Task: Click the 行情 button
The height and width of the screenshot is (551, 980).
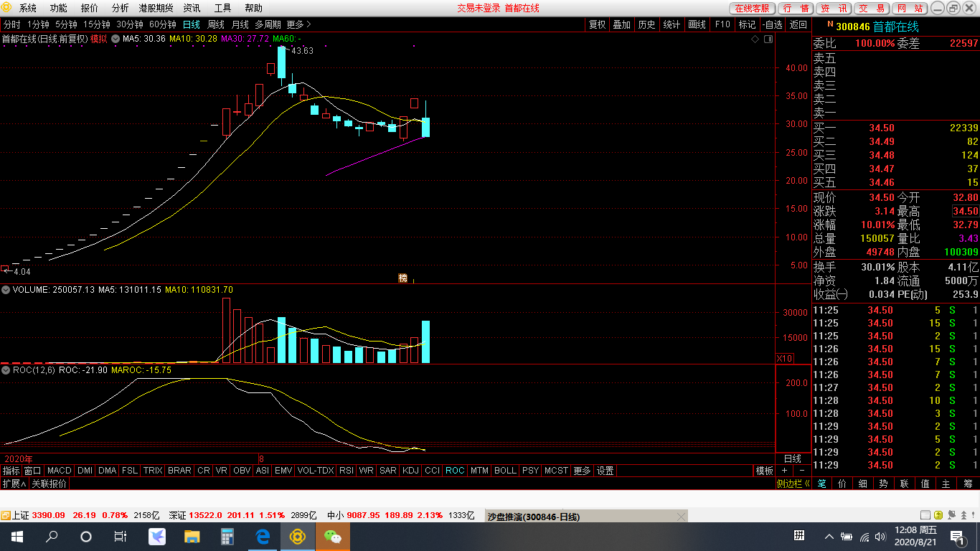Action: (795, 9)
